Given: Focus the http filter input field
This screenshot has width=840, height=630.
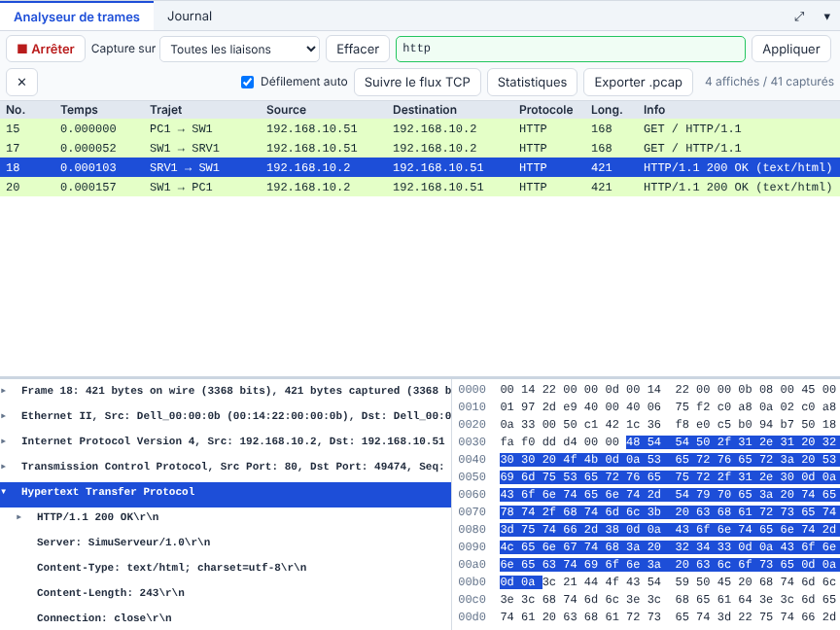Looking at the screenshot, I should tap(570, 49).
